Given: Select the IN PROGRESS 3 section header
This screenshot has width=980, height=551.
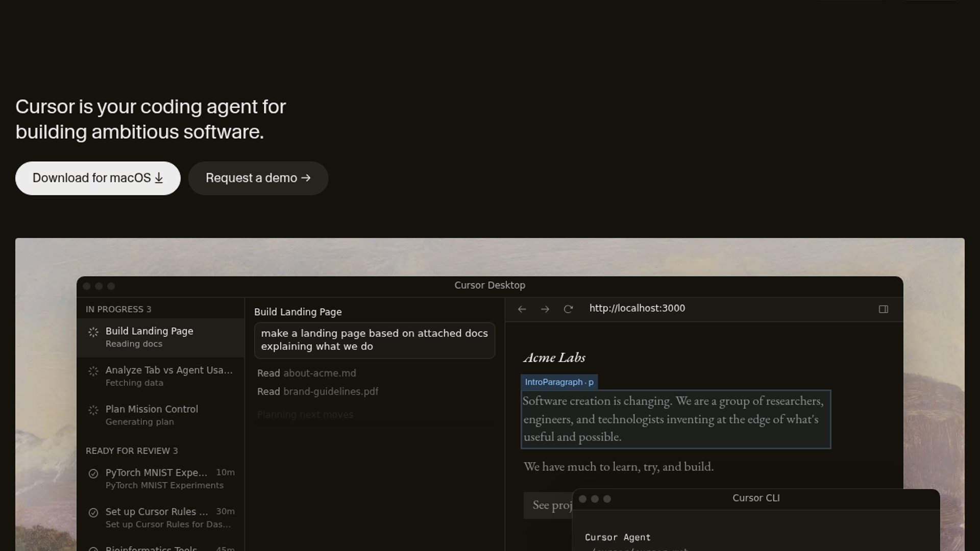Looking at the screenshot, I should pyautogui.click(x=118, y=309).
